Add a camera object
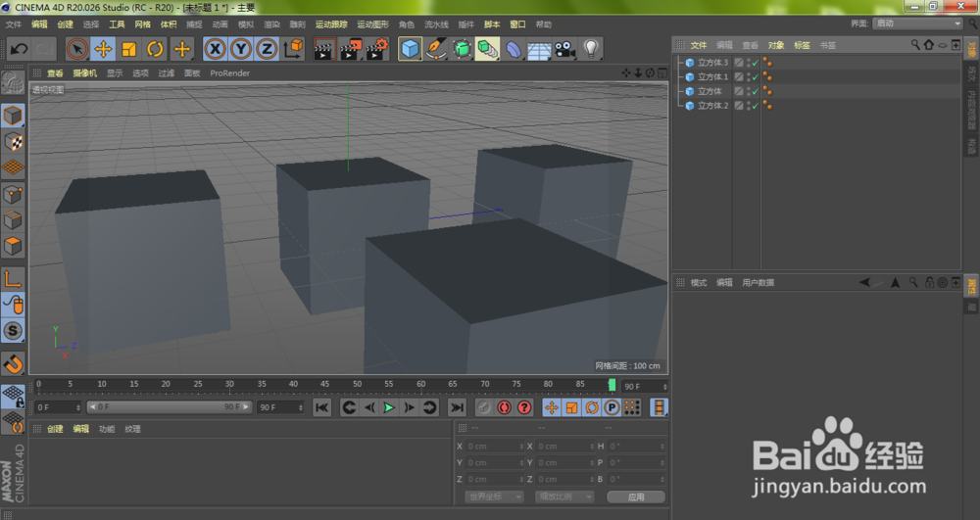Image resolution: width=980 pixels, height=520 pixels. click(x=565, y=49)
